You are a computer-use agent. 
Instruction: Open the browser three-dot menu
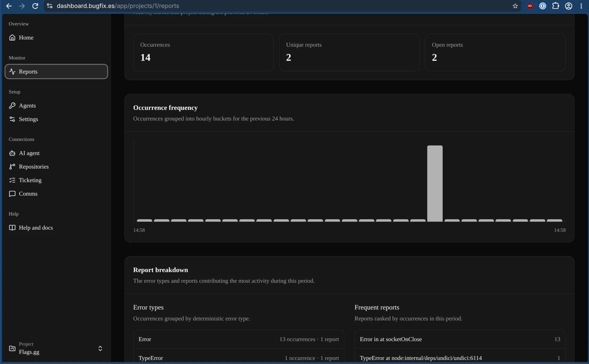[581, 6]
